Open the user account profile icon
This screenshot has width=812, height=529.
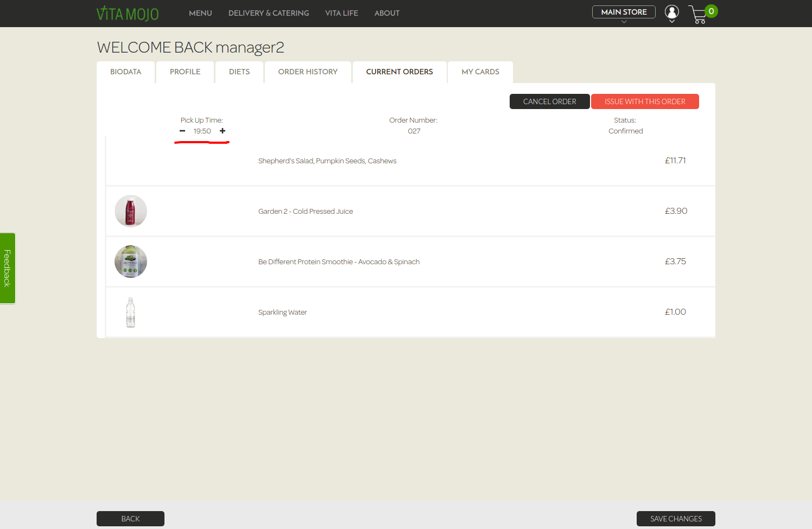coord(672,13)
